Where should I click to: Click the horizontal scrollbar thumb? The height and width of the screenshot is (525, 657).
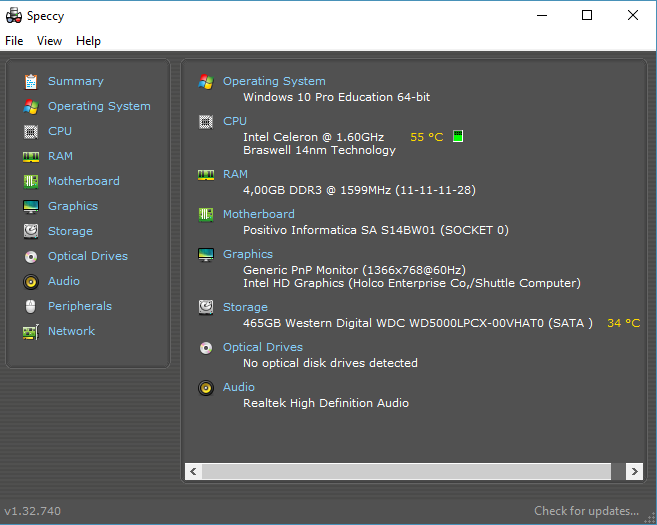pyautogui.click(x=406, y=471)
